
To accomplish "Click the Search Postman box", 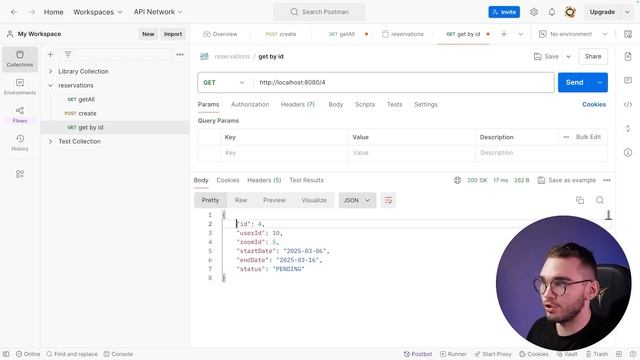I will click(x=320, y=12).
